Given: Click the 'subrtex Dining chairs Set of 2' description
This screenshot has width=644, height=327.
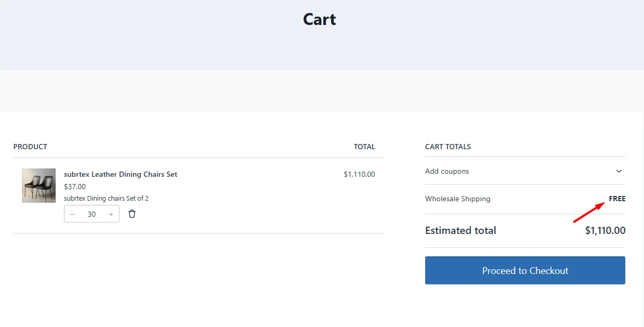Looking at the screenshot, I should point(106,198).
